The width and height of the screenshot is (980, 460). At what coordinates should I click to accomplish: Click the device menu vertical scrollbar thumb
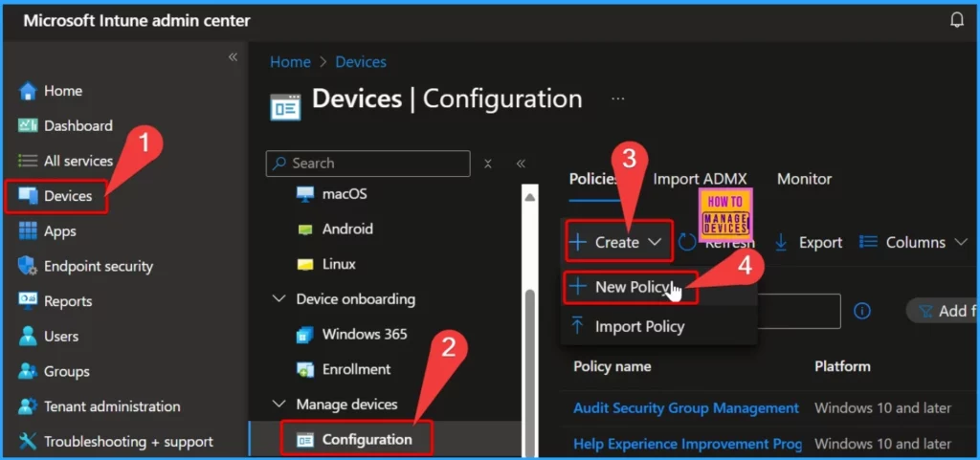coord(529,373)
